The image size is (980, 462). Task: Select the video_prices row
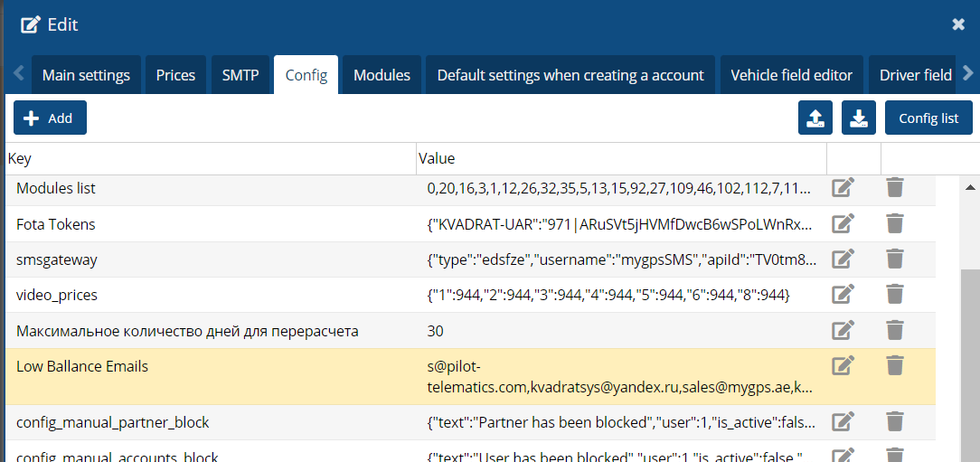pyautogui.click(x=208, y=295)
